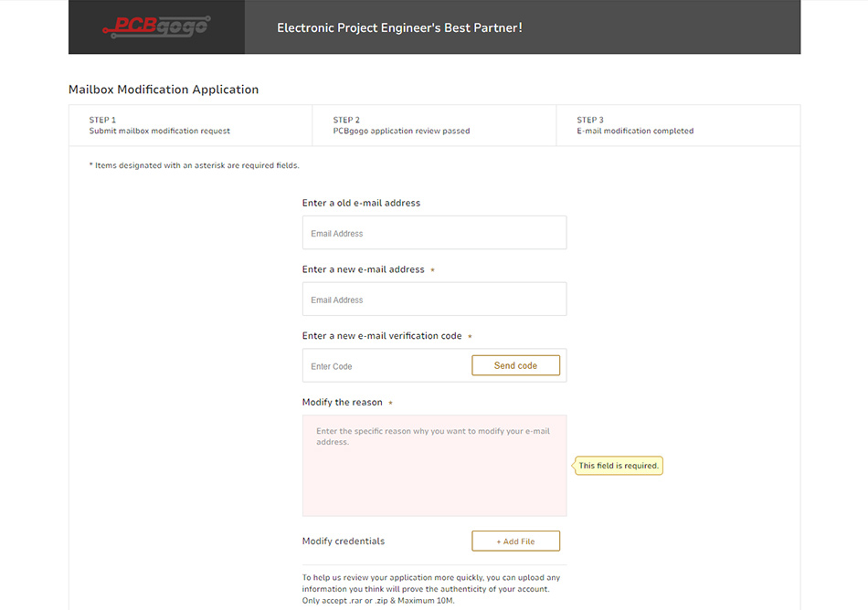Click the 'This field is required.' tooltip
Viewport: 868px width, 610px height.
click(x=619, y=466)
